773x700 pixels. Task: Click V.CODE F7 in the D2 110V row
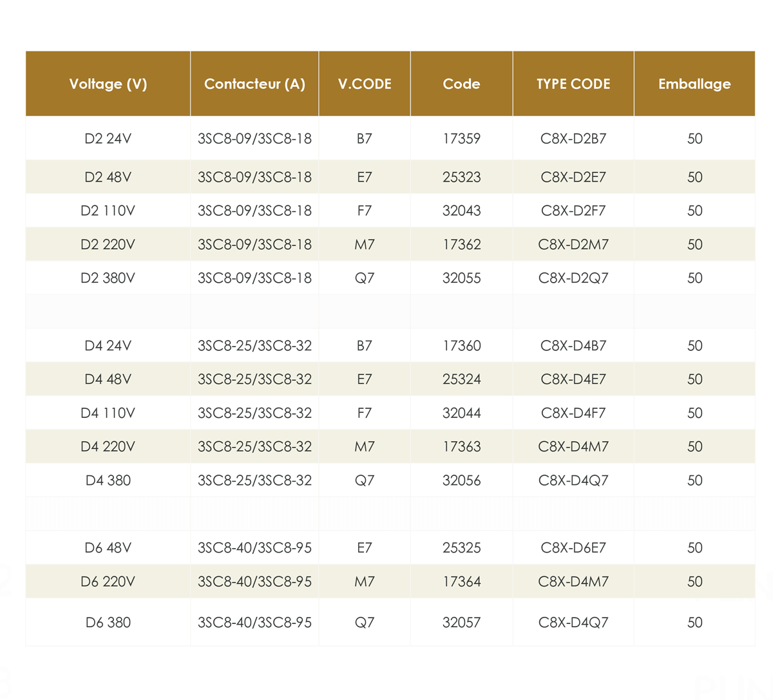(365, 211)
